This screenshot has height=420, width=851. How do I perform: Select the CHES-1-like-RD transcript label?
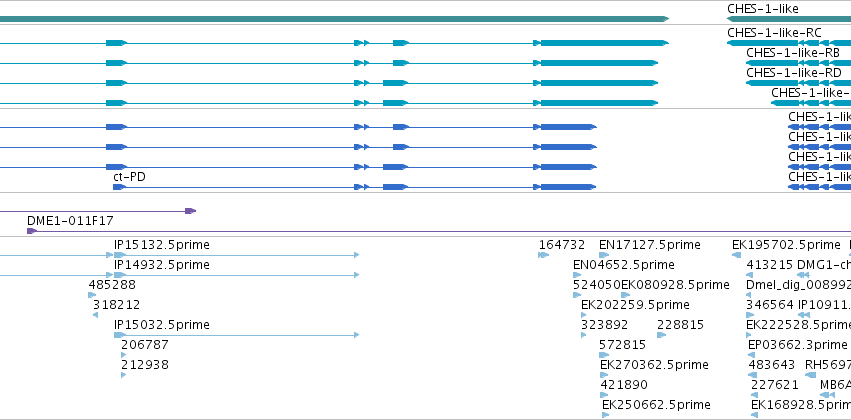coord(794,73)
